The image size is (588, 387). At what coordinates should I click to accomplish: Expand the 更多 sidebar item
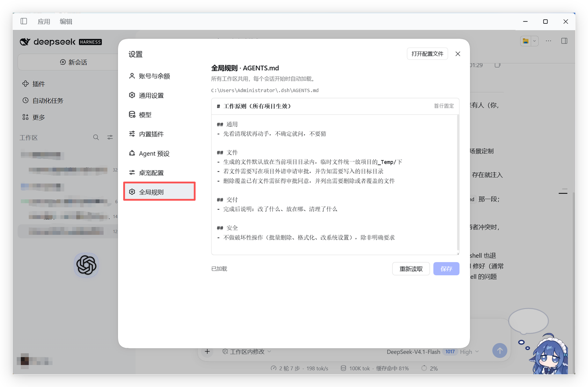[x=33, y=117]
